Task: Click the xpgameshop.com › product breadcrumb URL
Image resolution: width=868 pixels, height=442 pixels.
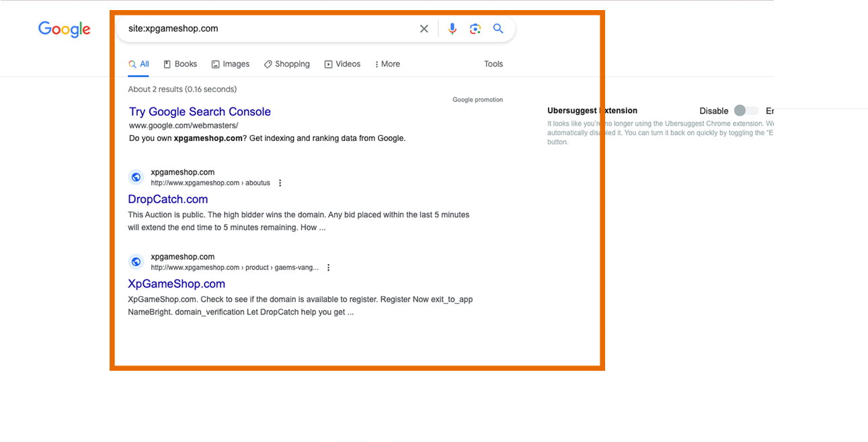Action: pyautogui.click(x=235, y=267)
